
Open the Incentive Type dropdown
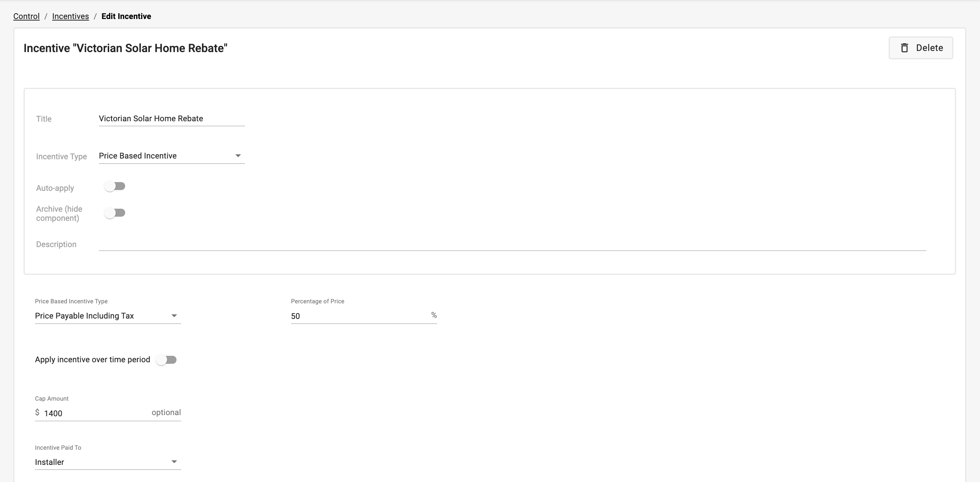click(172, 156)
